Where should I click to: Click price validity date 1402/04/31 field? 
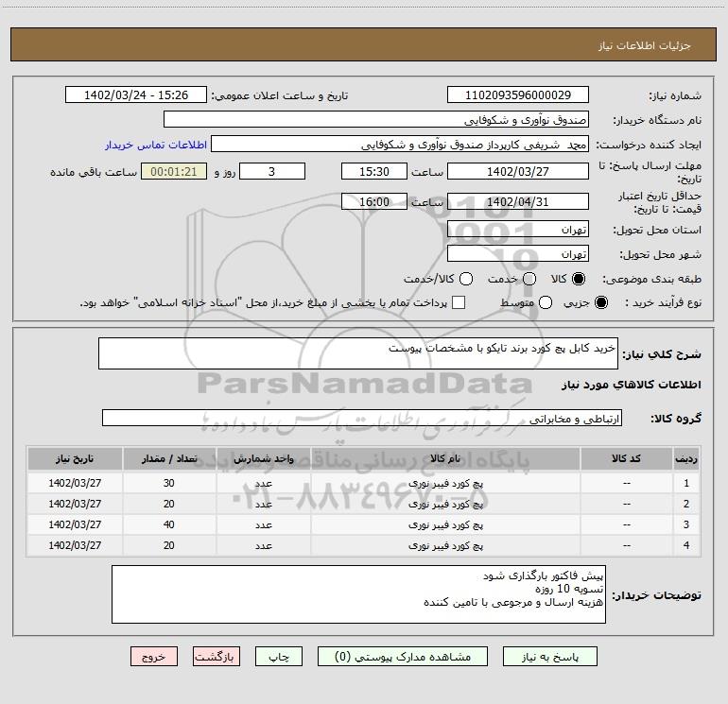click(518, 201)
